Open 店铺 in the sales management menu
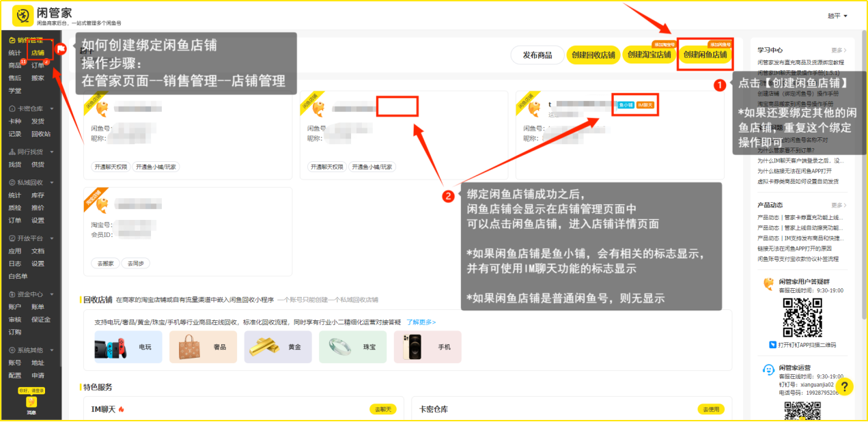Screen dimensions: 868x422 coord(38,53)
